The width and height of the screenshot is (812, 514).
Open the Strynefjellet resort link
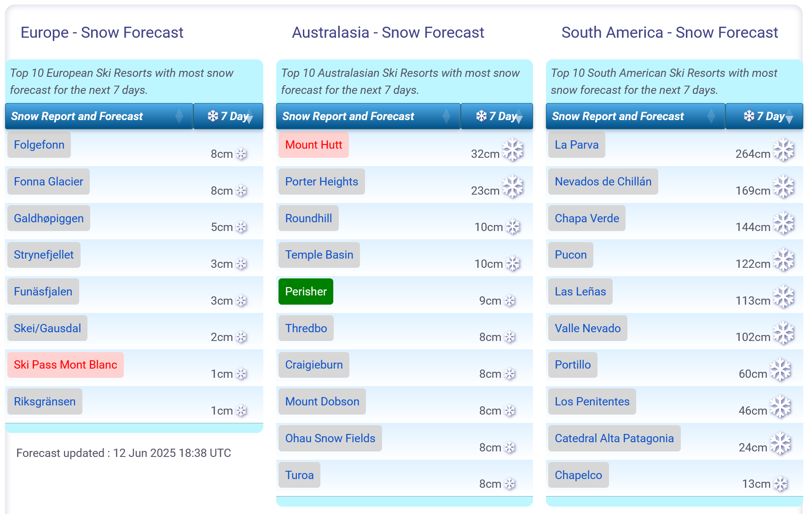point(44,254)
